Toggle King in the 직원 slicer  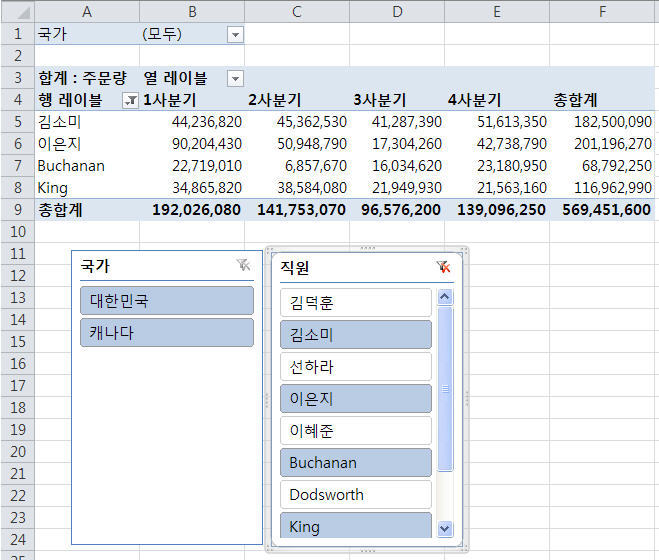(x=356, y=526)
